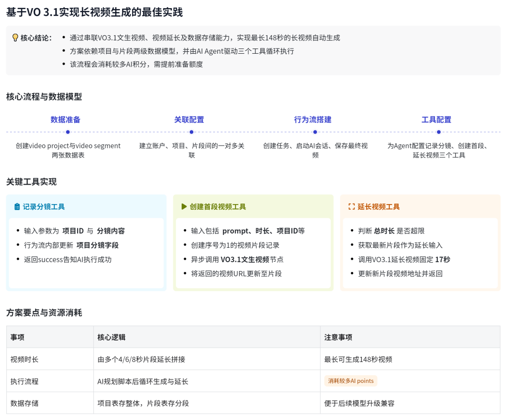This screenshot has height=420, width=510.
Task: Click the bullet 行为流内部更新 项目分镜字段
Action: (x=71, y=245)
